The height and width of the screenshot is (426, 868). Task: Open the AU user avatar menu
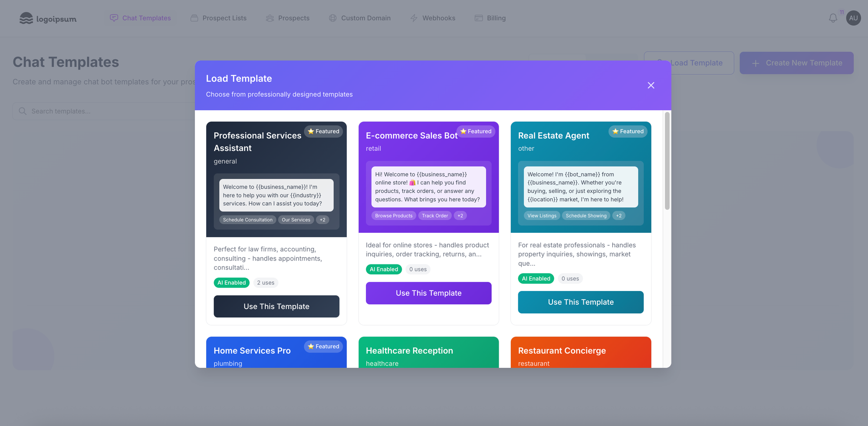click(853, 18)
